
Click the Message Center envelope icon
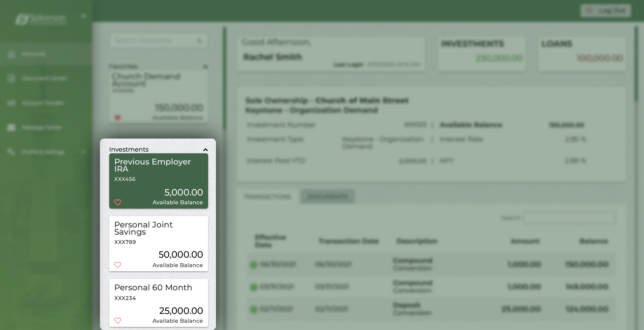point(11,127)
